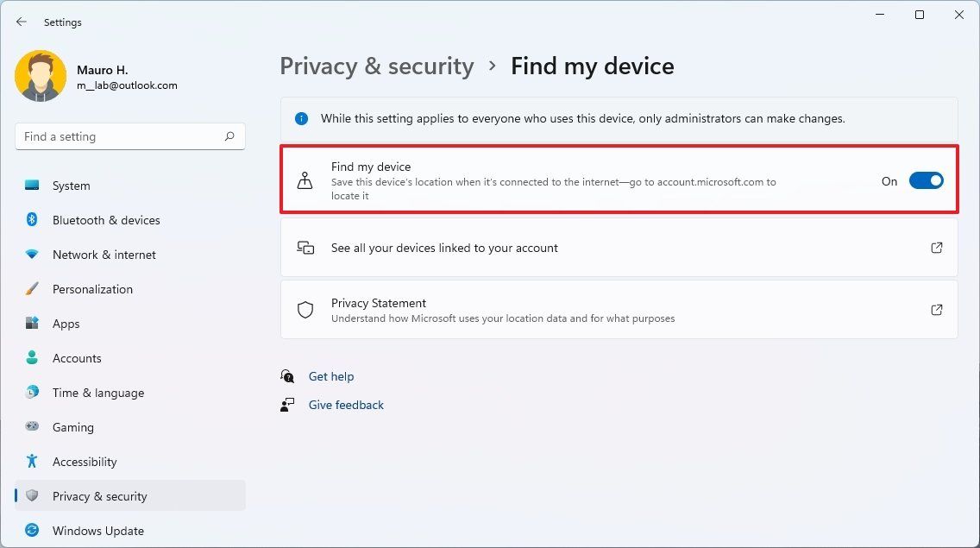980x548 pixels.
Task: Click the back arrow in Settings
Action: [21, 22]
